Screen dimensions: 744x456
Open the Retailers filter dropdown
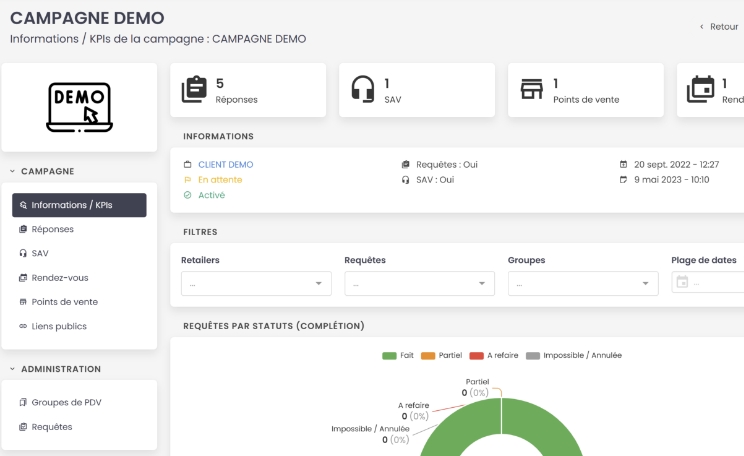[256, 284]
